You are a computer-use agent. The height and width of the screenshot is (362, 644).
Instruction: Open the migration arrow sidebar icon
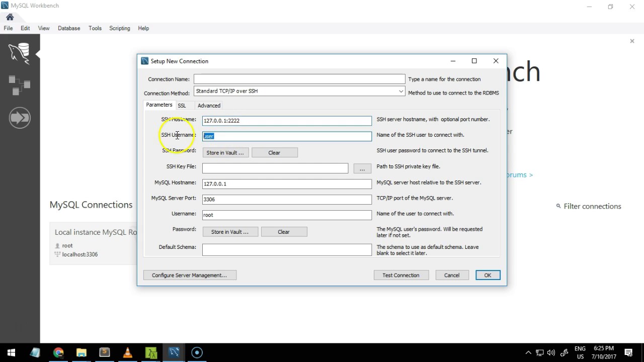20,118
